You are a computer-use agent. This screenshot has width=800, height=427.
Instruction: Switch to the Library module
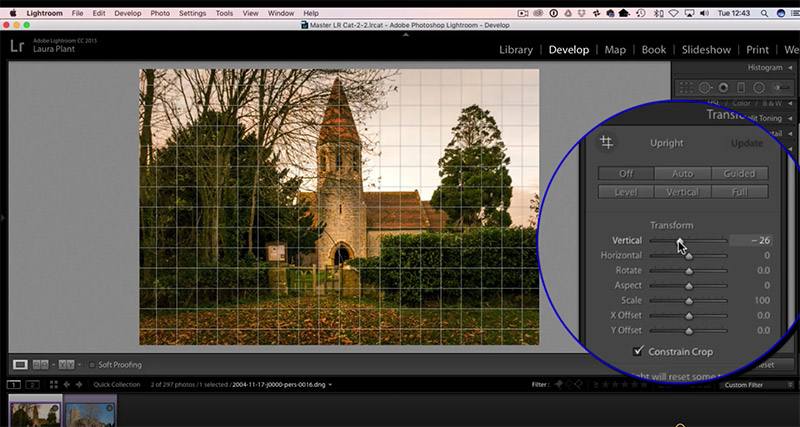(516, 49)
